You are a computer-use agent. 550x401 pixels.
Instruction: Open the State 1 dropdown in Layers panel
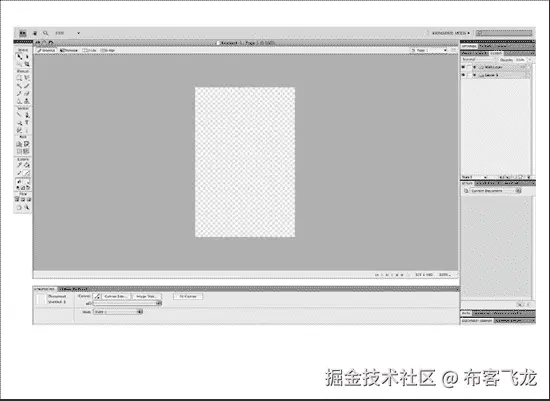point(474,177)
